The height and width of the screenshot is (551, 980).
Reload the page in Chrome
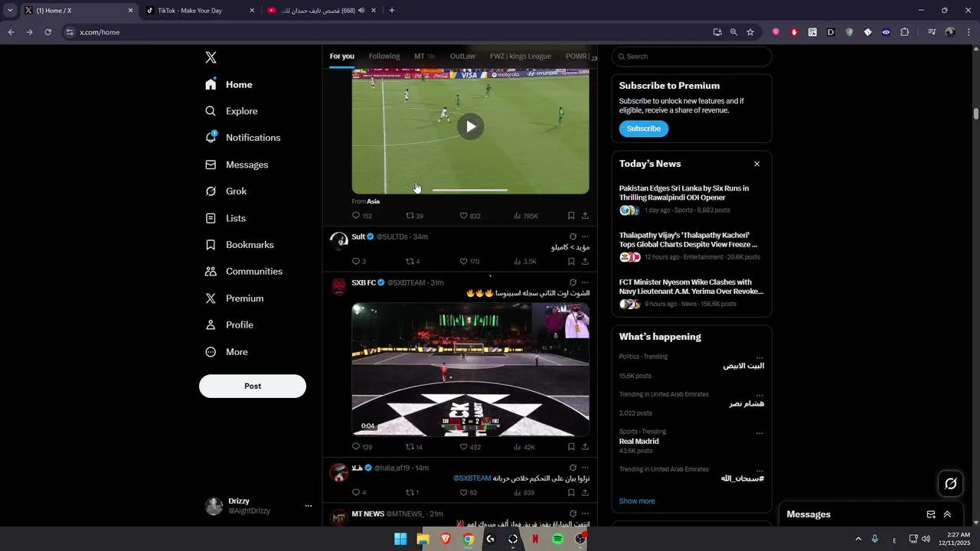[x=47, y=32]
